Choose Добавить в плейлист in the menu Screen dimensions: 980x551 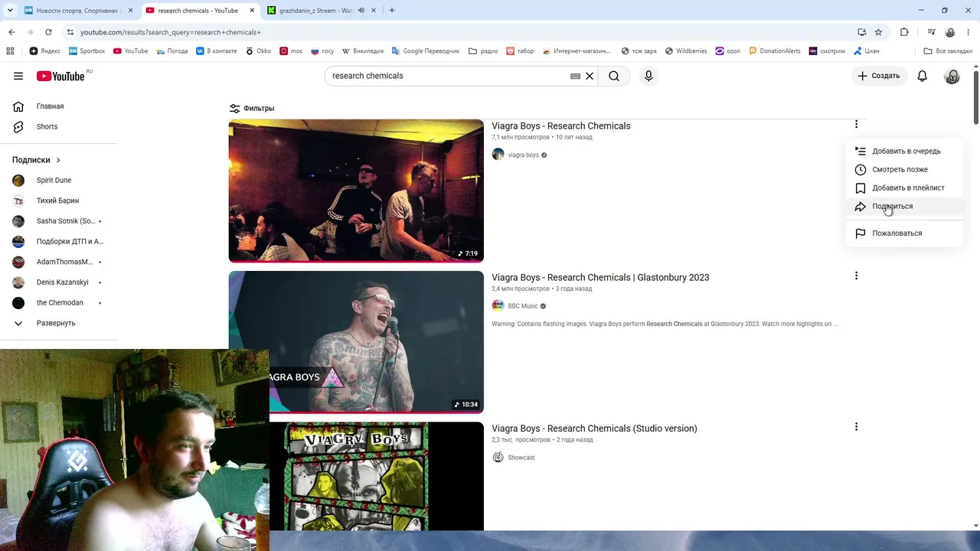904,188
